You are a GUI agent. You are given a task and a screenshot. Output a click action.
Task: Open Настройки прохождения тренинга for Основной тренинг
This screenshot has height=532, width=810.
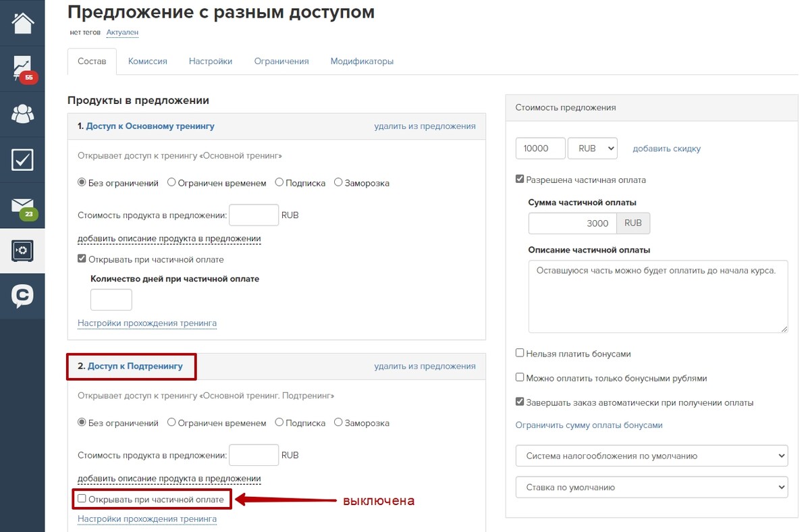click(147, 323)
